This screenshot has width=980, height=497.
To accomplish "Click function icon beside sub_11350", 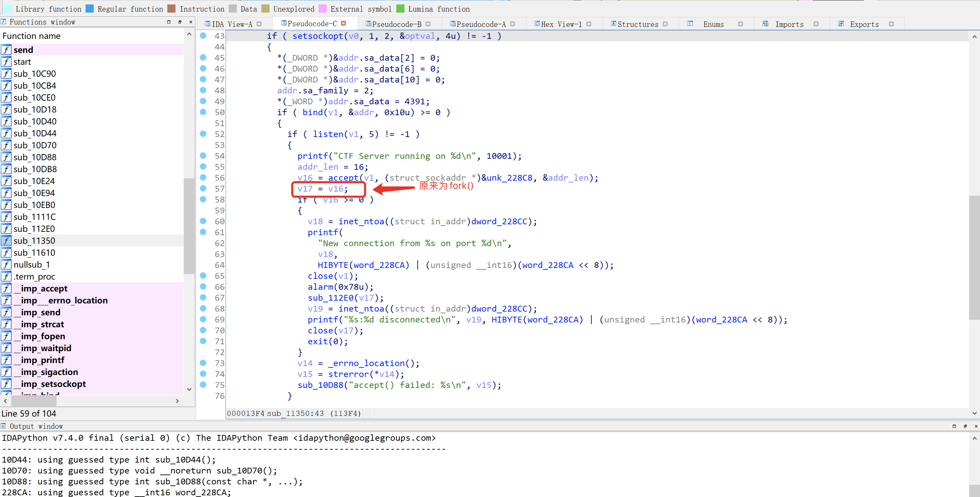I will coord(6,241).
